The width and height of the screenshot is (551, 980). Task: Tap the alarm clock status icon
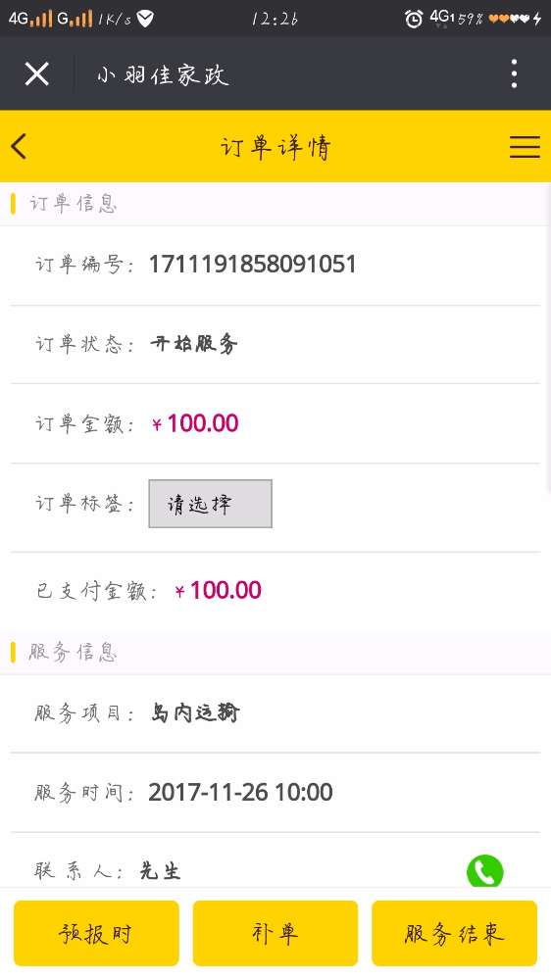(x=414, y=19)
